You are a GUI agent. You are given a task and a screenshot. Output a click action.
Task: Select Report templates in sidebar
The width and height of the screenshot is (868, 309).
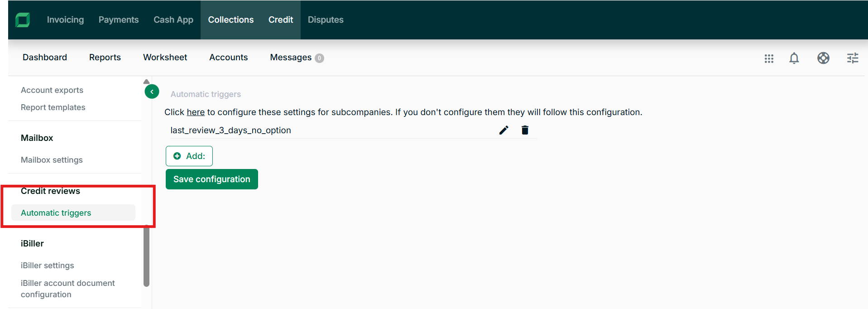point(53,107)
